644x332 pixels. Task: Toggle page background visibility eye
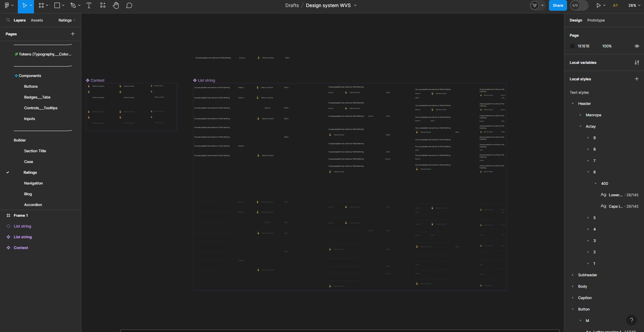637,46
